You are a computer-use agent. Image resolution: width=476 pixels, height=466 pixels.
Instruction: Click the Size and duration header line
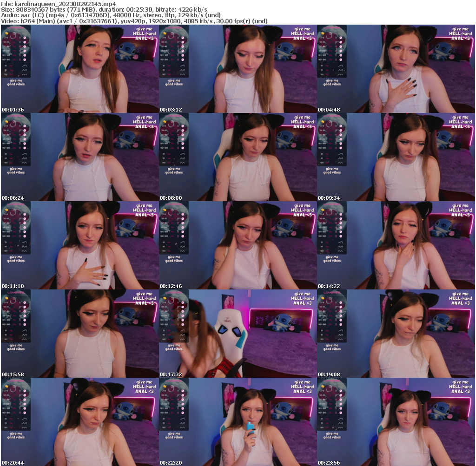click(104, 10)
